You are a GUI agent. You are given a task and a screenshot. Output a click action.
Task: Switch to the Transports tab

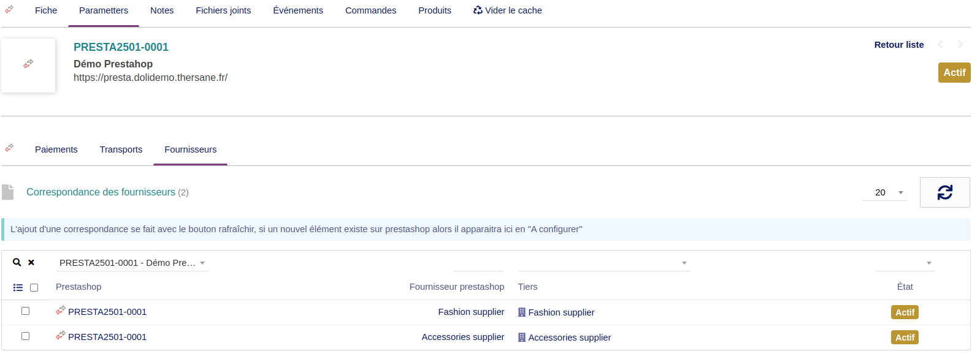point(121,149)
